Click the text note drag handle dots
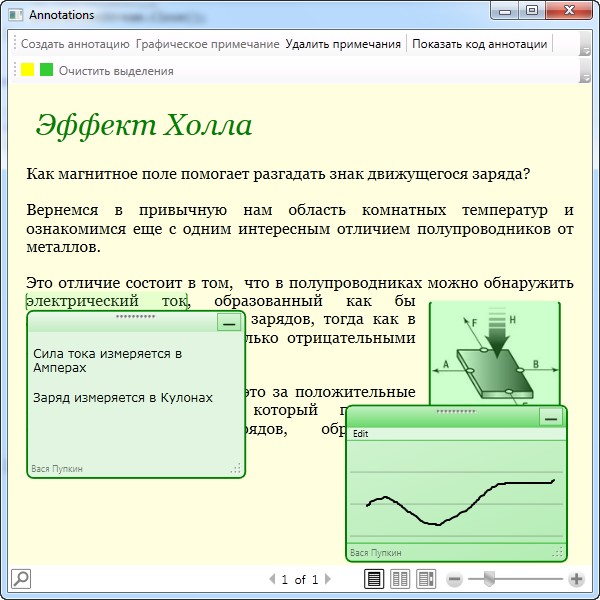The image size is (600, 600). (135, 316)
